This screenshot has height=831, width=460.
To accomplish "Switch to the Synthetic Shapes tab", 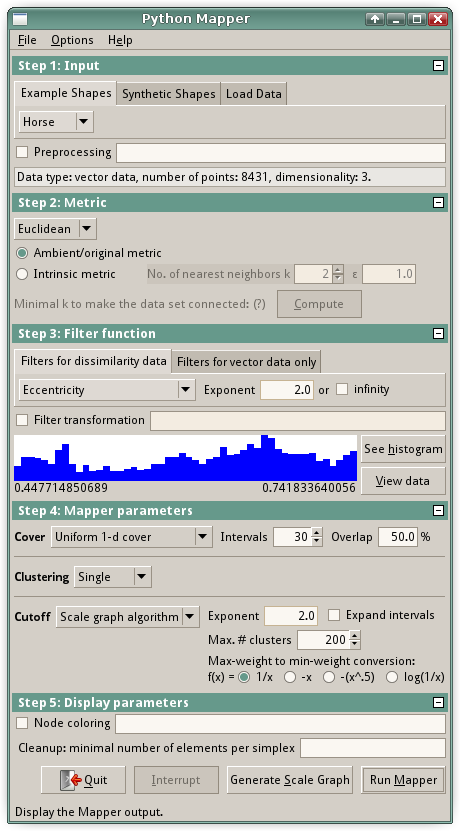I will (x=169, y=94).
